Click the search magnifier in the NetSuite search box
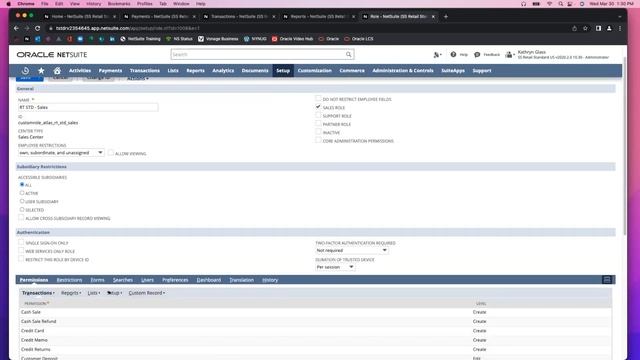This screenshot has width=640, height=360. [349, 54]
